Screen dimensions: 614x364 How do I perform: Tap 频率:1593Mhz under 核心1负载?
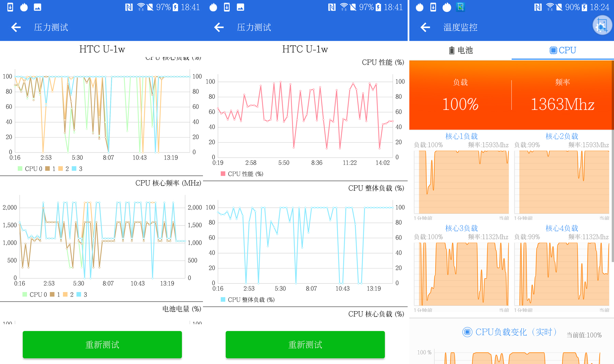coord(488,145)
